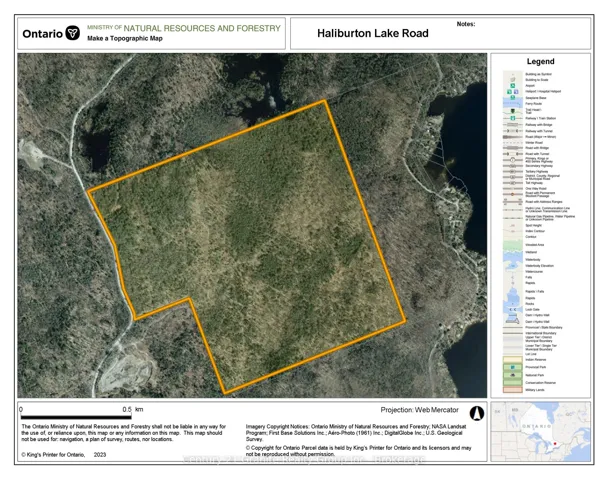The image size is (608, 479).
Task: Click the Haliburton Lake Road map title
Action: click(x=372, y=34)
